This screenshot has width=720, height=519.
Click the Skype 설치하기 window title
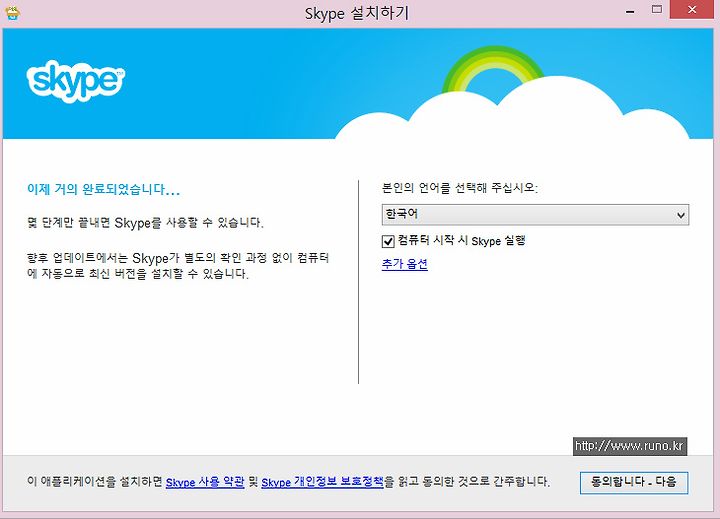[x=357, y=13]
